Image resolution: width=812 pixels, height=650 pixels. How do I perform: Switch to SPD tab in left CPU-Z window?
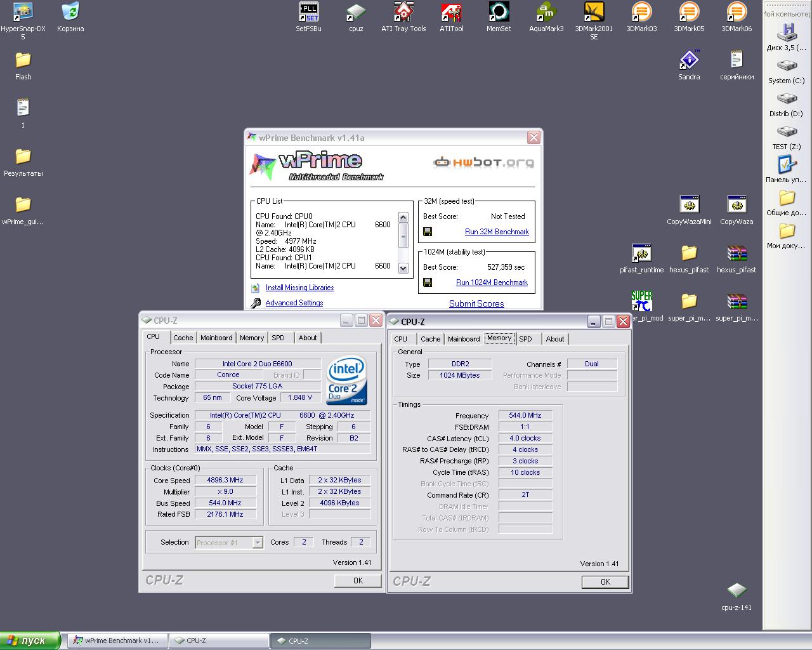coord(278,338)
